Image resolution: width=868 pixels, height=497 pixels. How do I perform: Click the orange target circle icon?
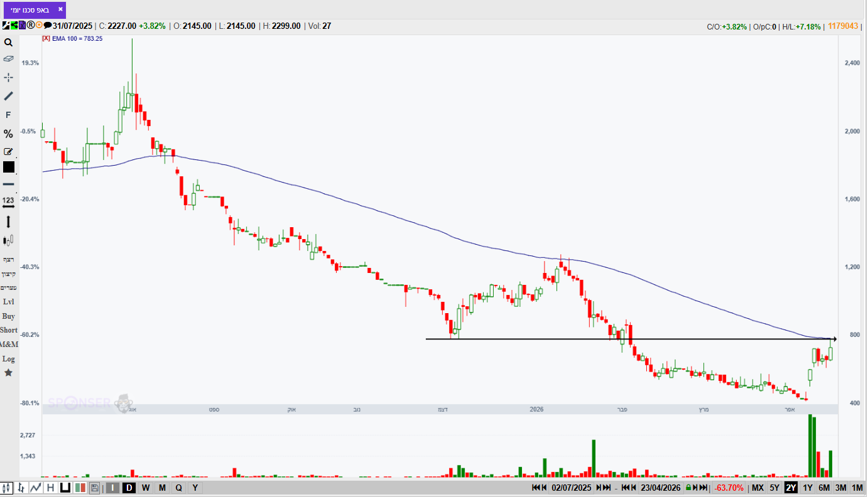[39, 26]
